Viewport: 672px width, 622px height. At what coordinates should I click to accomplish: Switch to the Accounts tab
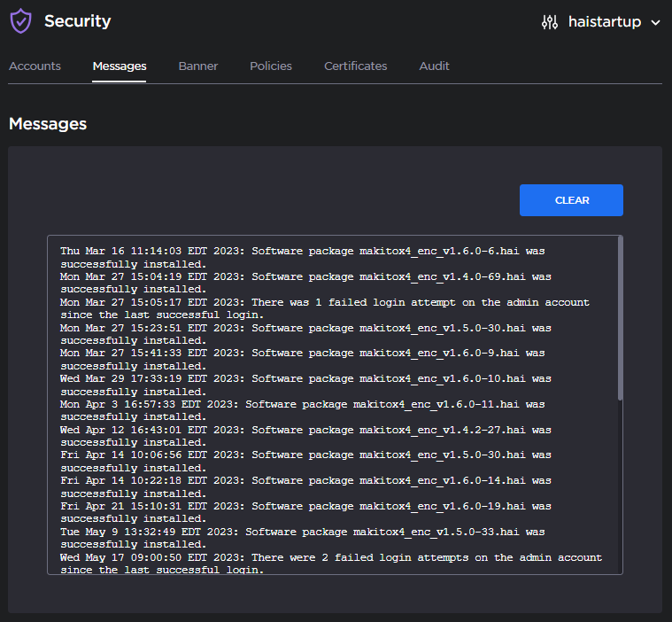[35, 66]
